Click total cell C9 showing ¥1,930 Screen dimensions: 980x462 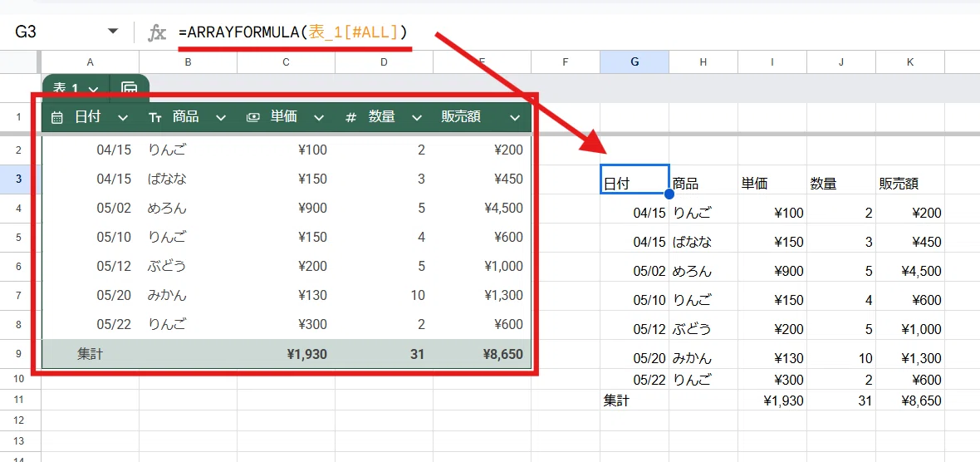tap(286, 354)
